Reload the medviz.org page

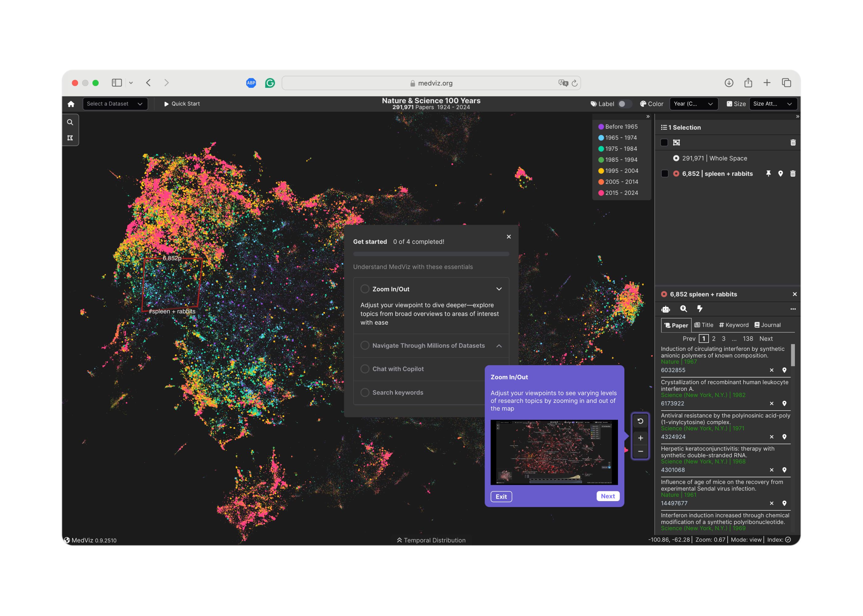(x=575, y=83)
